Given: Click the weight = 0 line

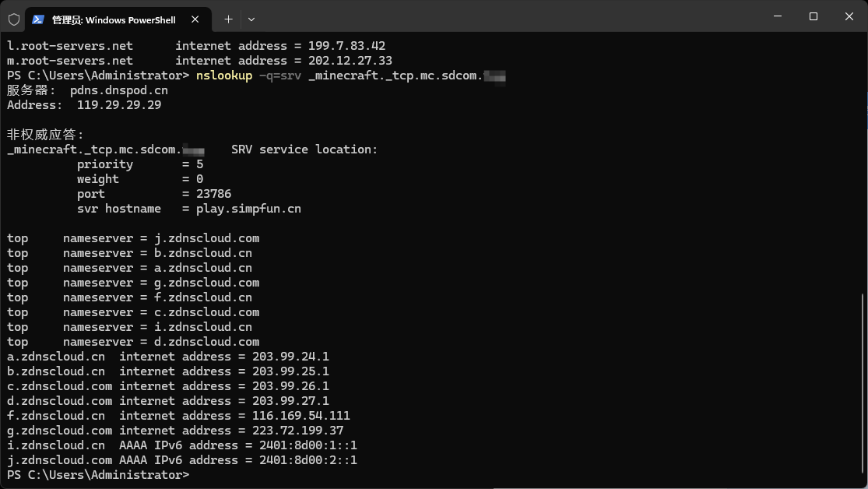Looking at the screenshot, I should [x=140, y=179].
